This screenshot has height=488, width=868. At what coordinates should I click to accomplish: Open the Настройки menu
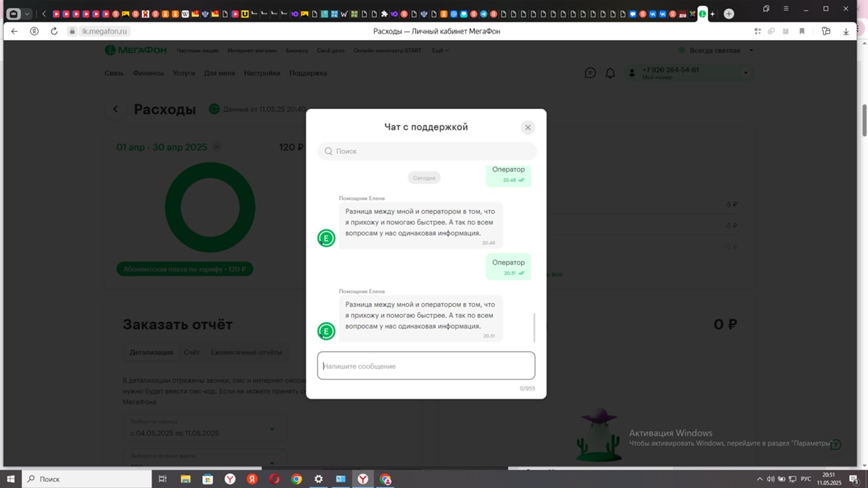click(262, 73)
